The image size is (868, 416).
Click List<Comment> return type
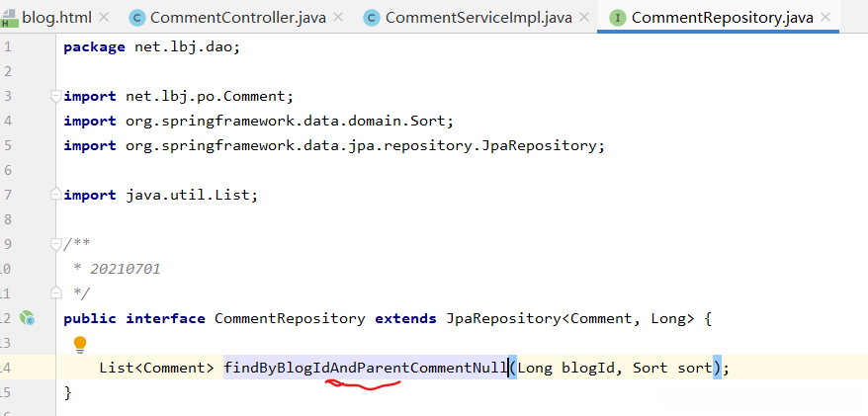point(156,368)
